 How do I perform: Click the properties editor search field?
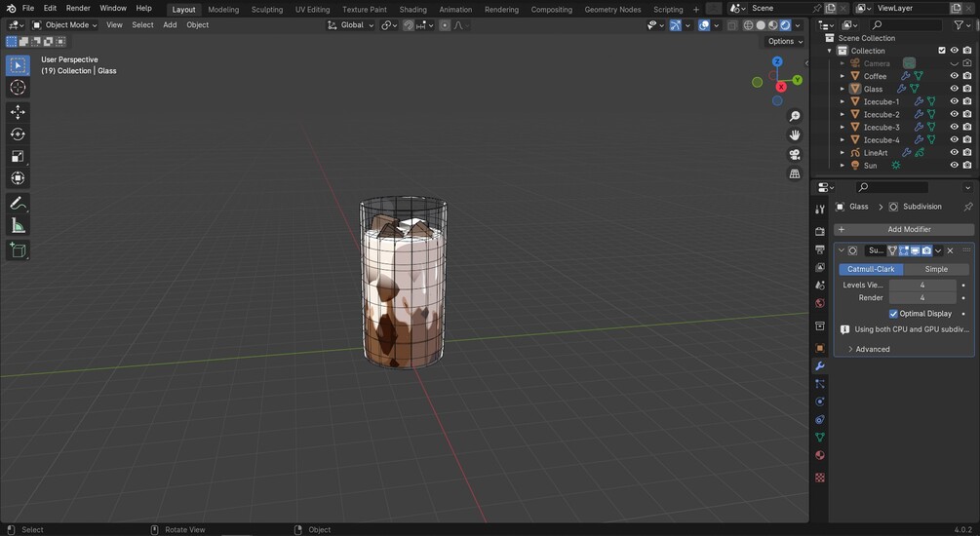[x=890, y=187]
